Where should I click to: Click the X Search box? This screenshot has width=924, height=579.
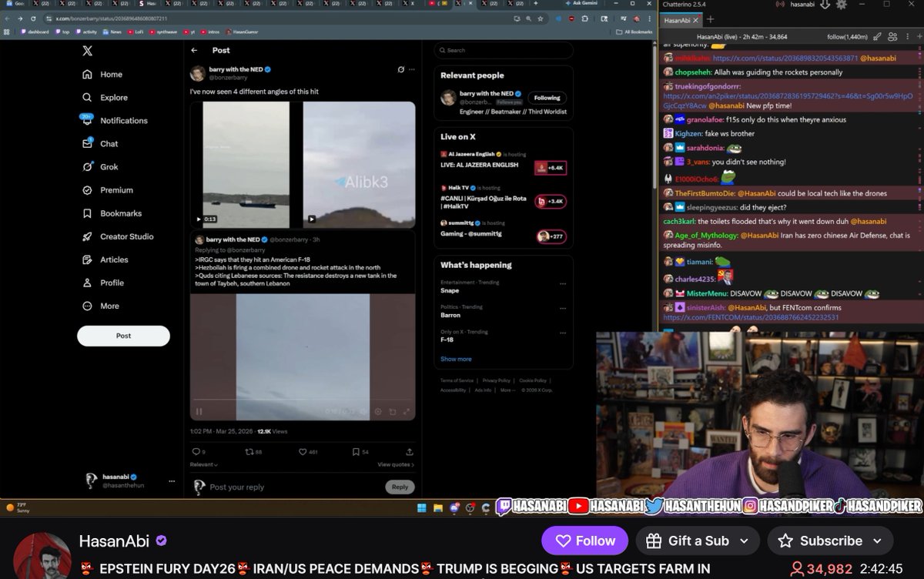pos(504,50)
